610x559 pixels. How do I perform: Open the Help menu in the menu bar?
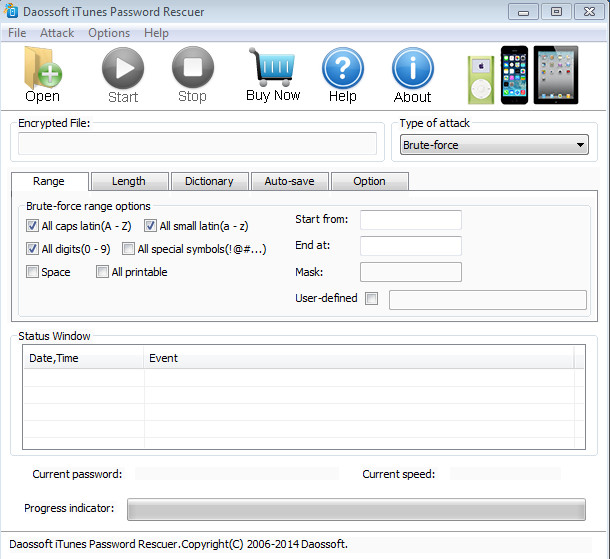click(x=156, y=33)
